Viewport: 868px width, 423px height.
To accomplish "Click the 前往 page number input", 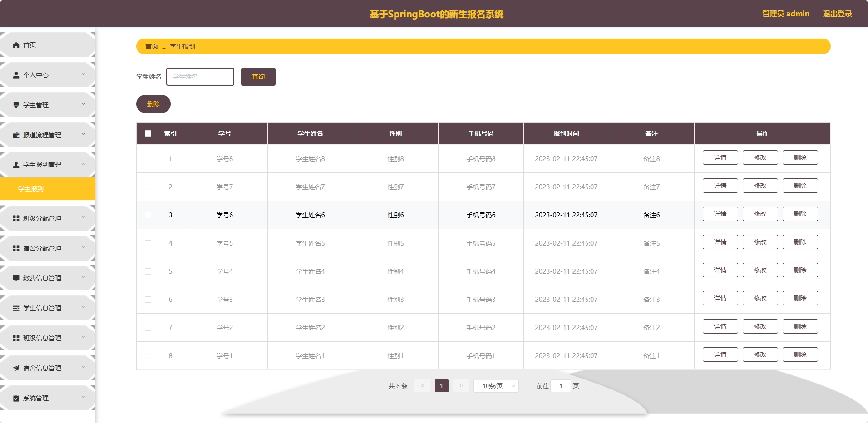I will (561, 386).
